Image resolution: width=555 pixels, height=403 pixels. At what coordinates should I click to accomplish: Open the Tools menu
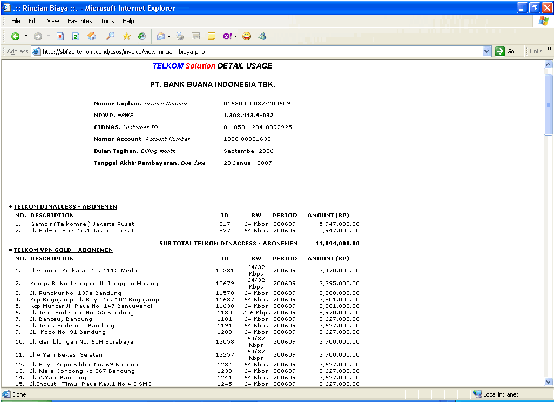tap(108, 21)
